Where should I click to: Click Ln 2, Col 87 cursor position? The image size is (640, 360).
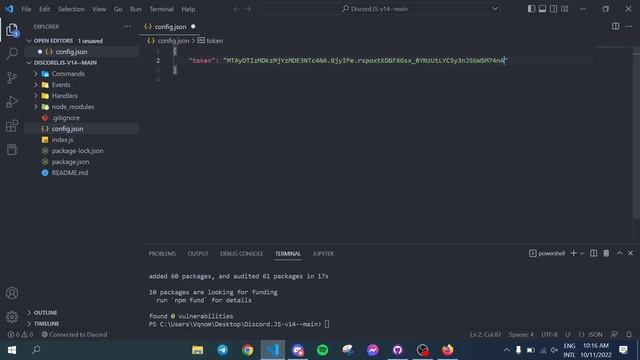coord(485,334)
